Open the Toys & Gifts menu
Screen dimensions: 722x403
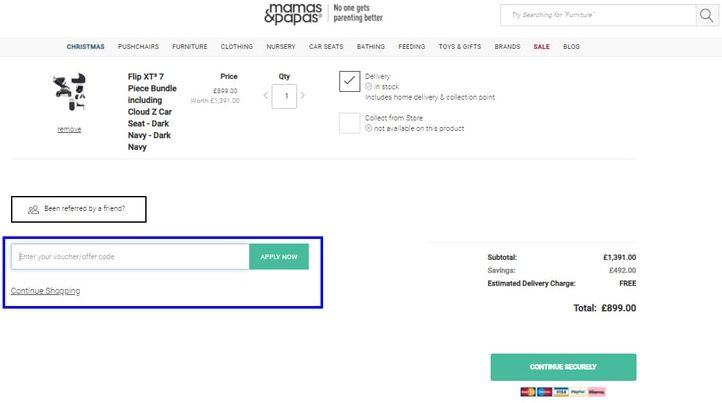tap(460, 47)
